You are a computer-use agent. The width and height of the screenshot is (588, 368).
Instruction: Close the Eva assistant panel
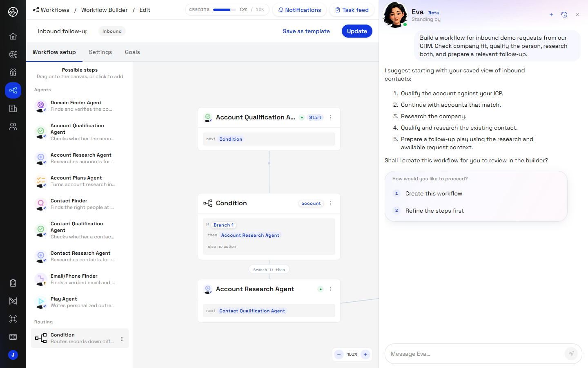[x=577, y=15]
